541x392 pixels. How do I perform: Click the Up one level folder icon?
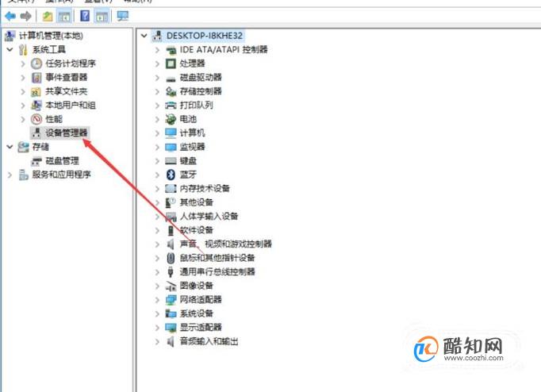click(48, 16)
